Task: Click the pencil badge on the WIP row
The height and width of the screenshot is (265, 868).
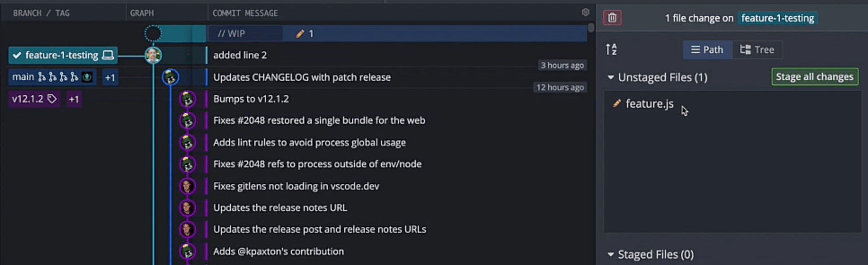Action: [300, 33]
